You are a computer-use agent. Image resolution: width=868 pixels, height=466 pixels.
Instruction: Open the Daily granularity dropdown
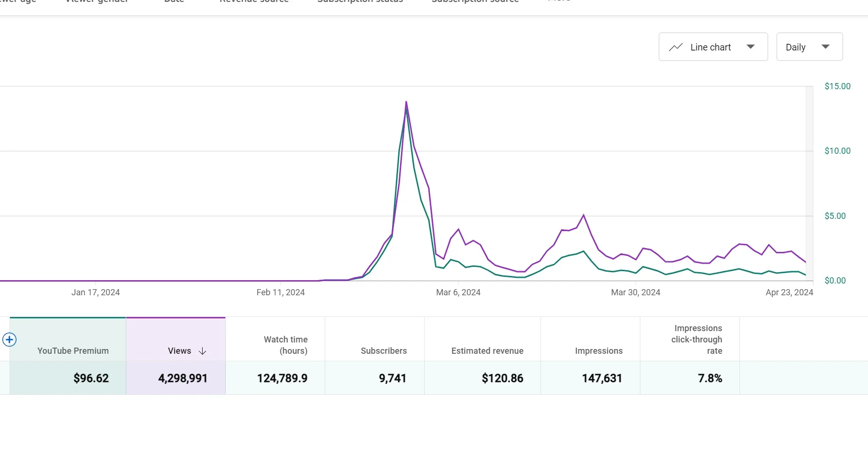tap(809, 47)
